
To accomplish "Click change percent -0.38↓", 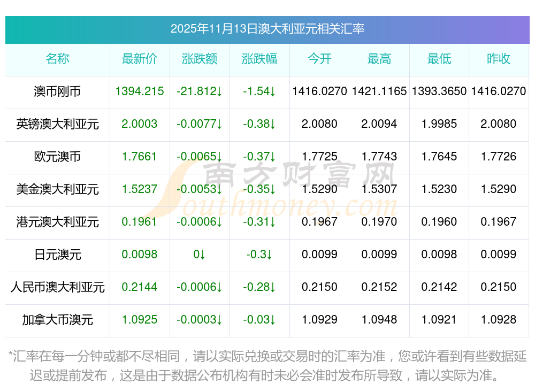I will click(x=259, y=124).
